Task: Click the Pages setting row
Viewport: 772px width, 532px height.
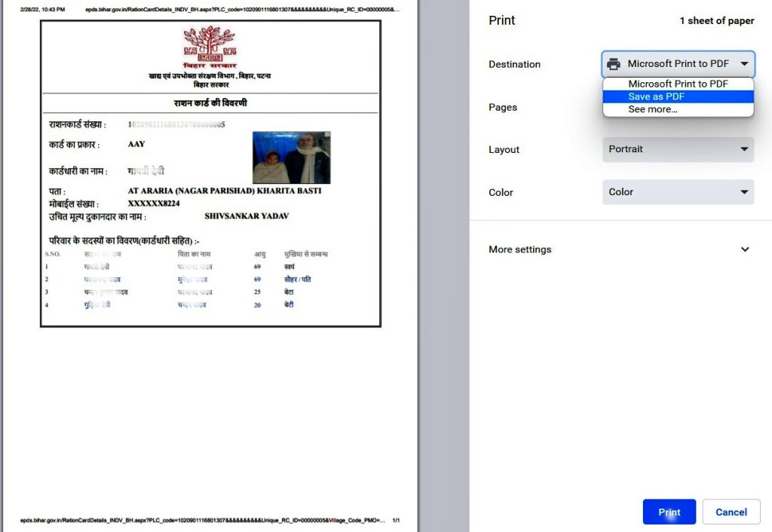Action: point(503,107)
